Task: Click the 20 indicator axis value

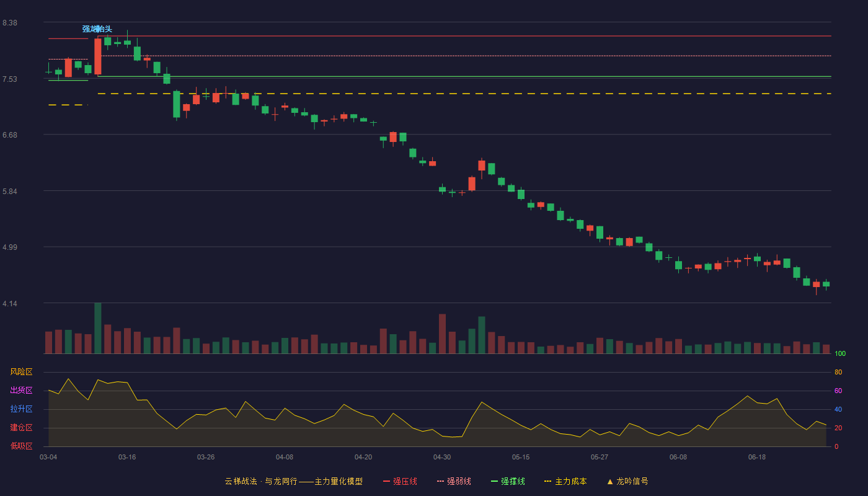Action: point(838,428)
